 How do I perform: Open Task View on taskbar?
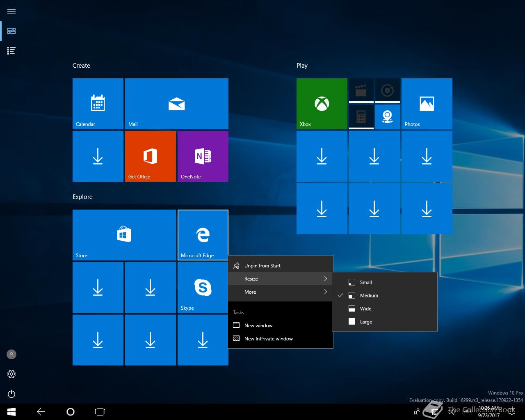click(x=100, y=412)
